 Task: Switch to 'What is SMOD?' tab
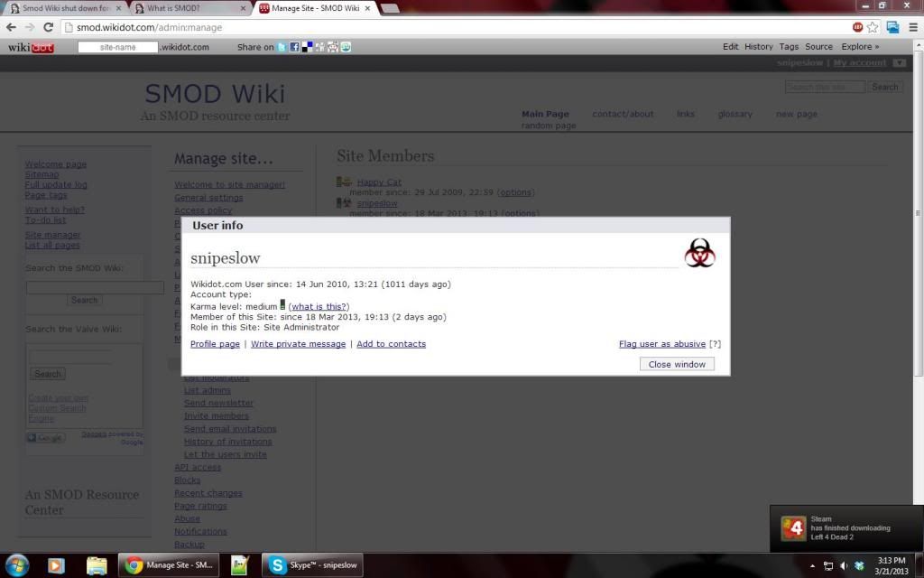point(188,8)
